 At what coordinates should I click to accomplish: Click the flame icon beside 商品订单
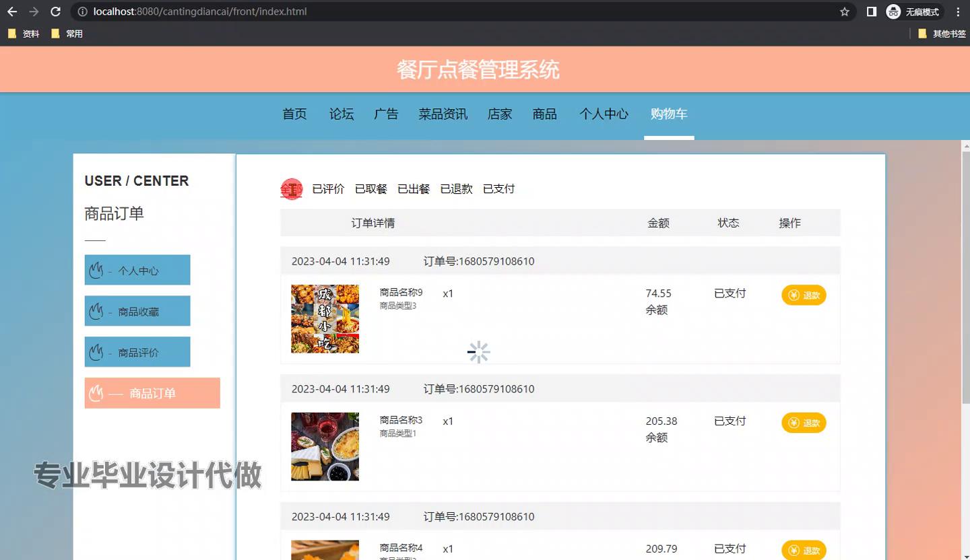click(x=96, y=393)
